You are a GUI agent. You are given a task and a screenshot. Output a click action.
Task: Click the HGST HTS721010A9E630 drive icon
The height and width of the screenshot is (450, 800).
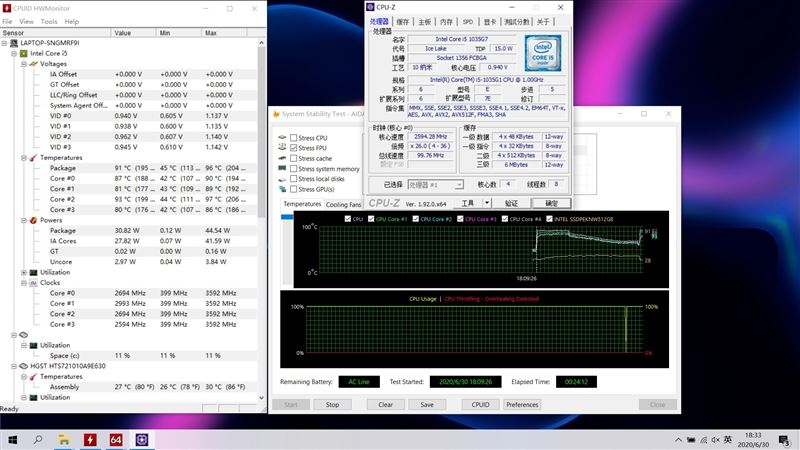[x=23, y=366]
